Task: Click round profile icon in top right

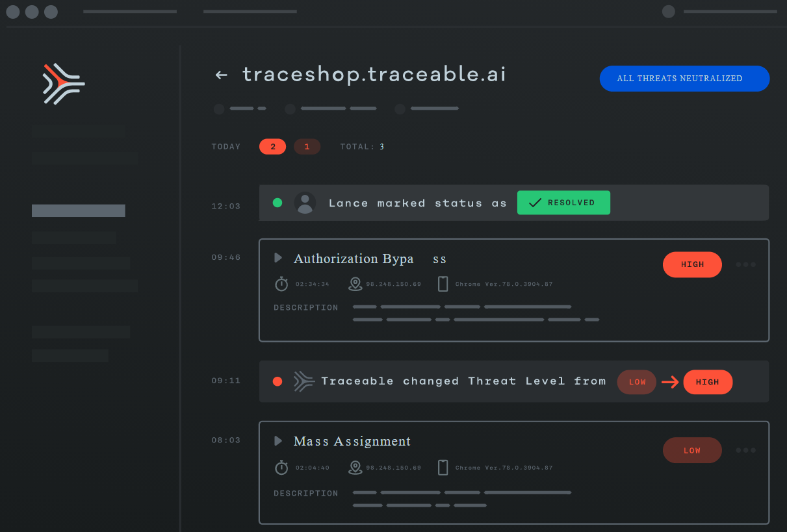Action: 668,12
